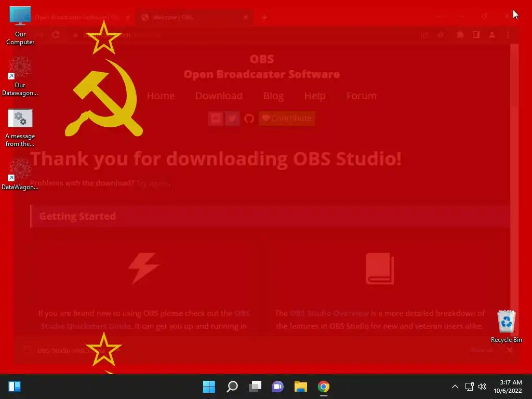Go to OBS Home page

coord(161,96)
